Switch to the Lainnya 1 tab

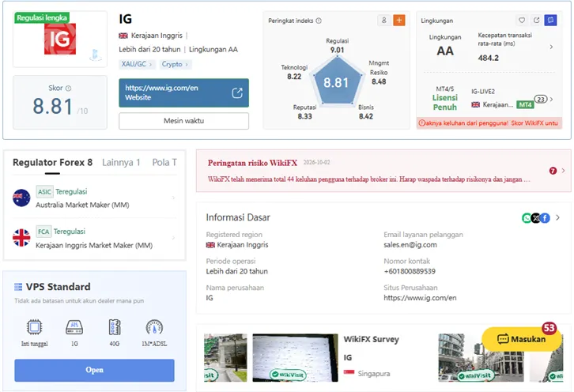point(121,163)
